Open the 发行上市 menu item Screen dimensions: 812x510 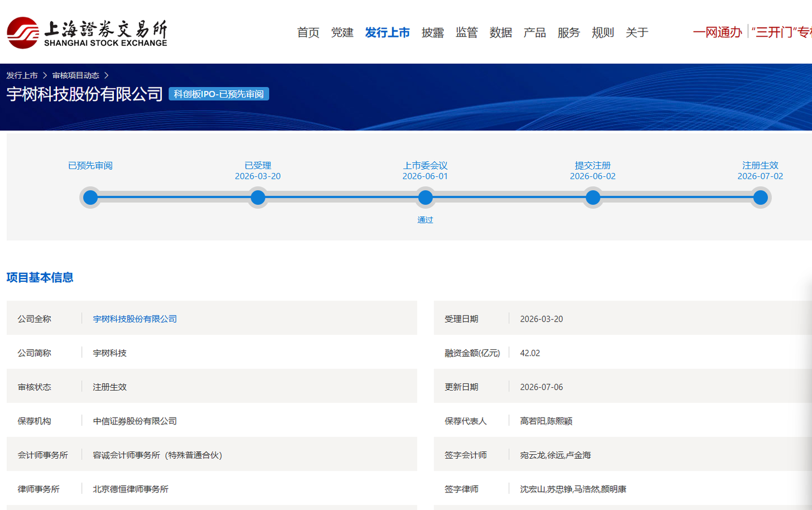coord(387,33)
